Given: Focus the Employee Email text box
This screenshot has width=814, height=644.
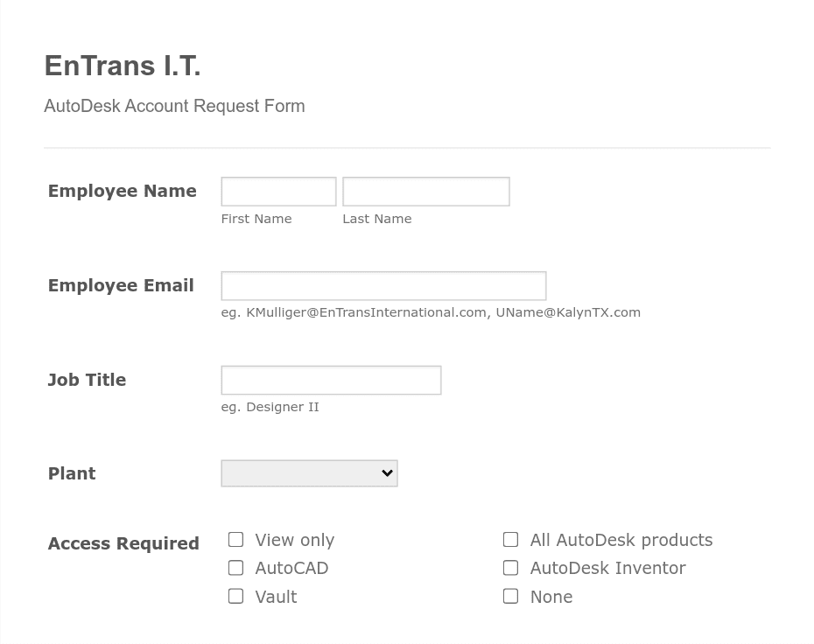Looking at the screenshot, I should [x=383, y=285].
